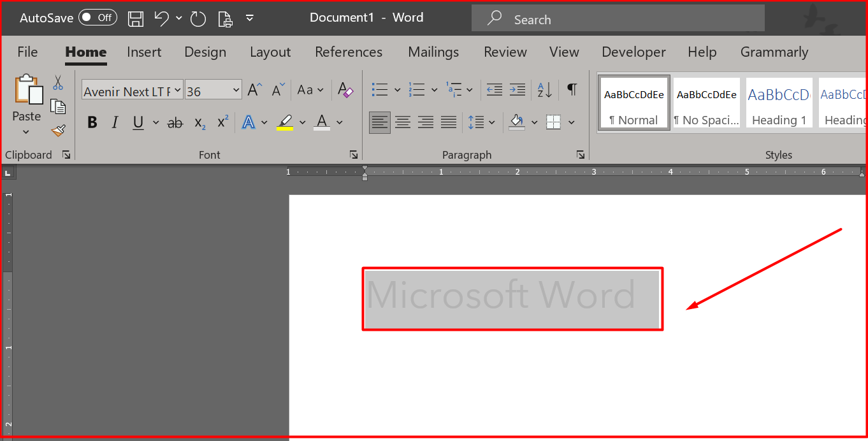Select Align Right
This screenshot has height=441, width=868.
click(426, 122)
